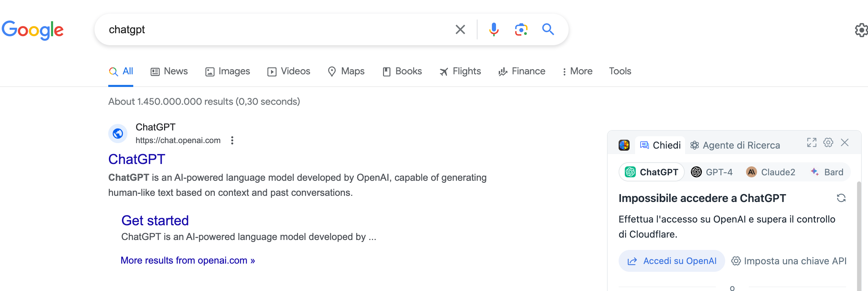The width and height of the screenshot is (868, 291).
Task: Open More results from openai.com
Action: click(x=188, y=261)
